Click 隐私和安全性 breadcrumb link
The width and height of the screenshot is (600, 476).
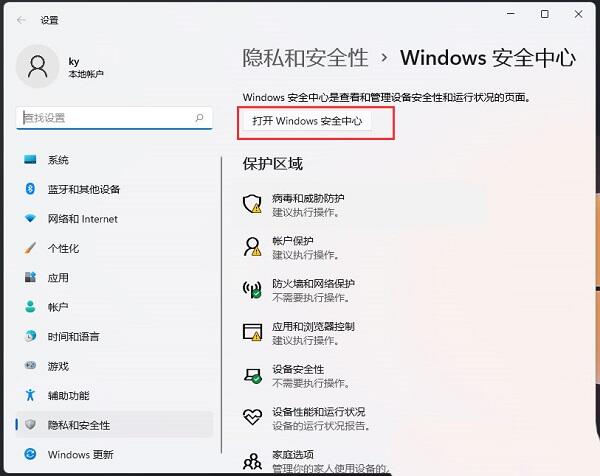[305, 58]
